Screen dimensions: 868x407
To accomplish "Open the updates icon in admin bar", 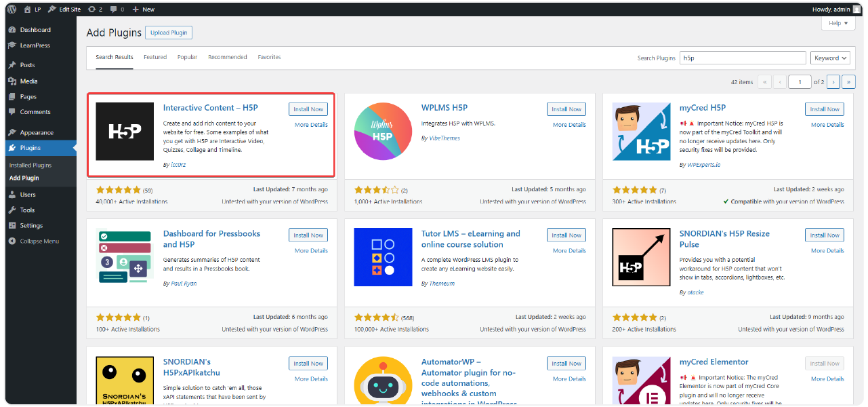I will pos(91,9).
